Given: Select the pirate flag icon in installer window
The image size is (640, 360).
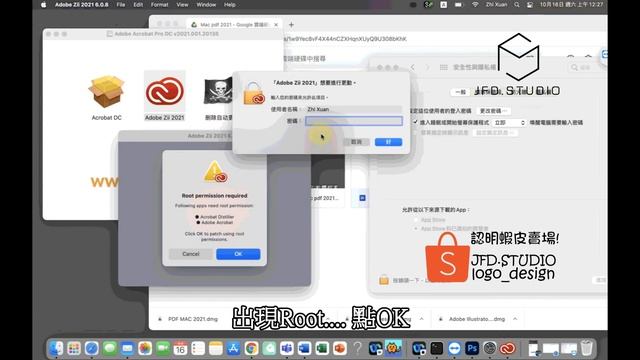Looking at the screenshot, I should pos(218,91).
